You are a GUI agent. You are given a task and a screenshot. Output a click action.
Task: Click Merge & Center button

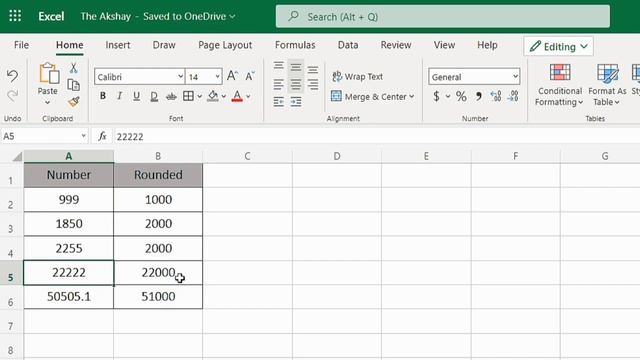pos(369,97)
